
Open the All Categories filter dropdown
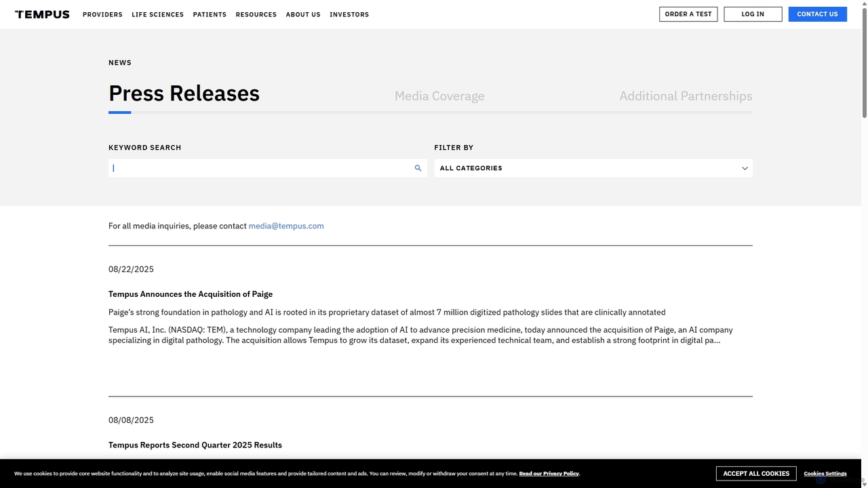point(593,168)
